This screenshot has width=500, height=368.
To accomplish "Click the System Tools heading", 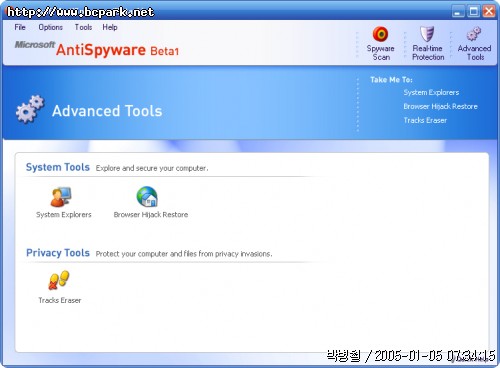I will click(x=58, y=167).
